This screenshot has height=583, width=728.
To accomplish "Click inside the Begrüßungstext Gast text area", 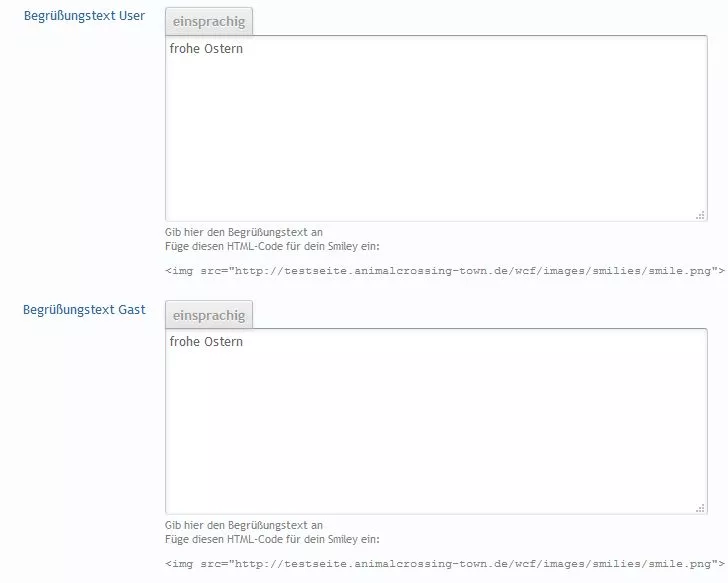I will coord(436,421).
